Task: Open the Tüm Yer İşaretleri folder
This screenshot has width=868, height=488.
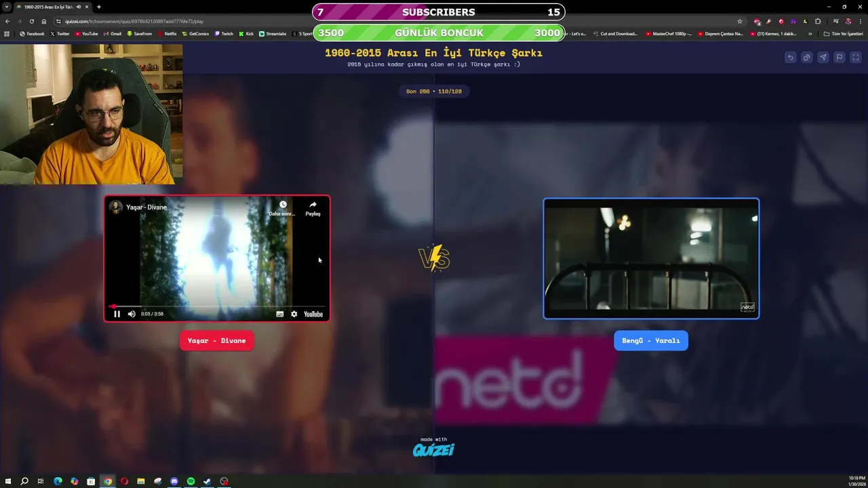Action: 843,33
